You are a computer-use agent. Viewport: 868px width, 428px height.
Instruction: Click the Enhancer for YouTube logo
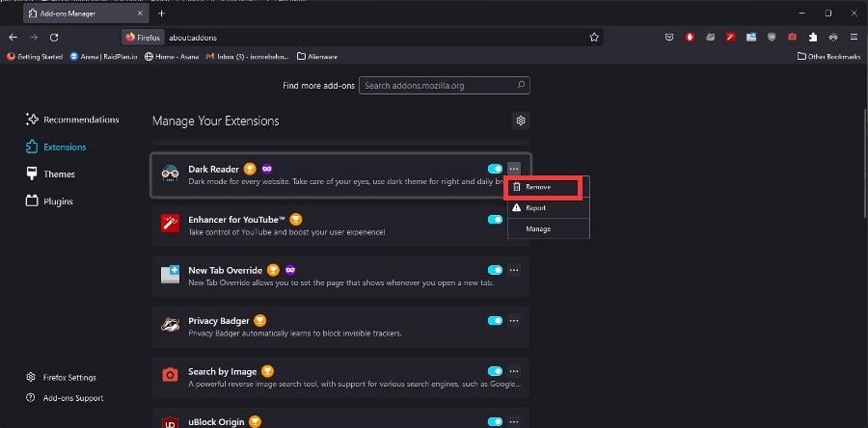pos(170,224)
